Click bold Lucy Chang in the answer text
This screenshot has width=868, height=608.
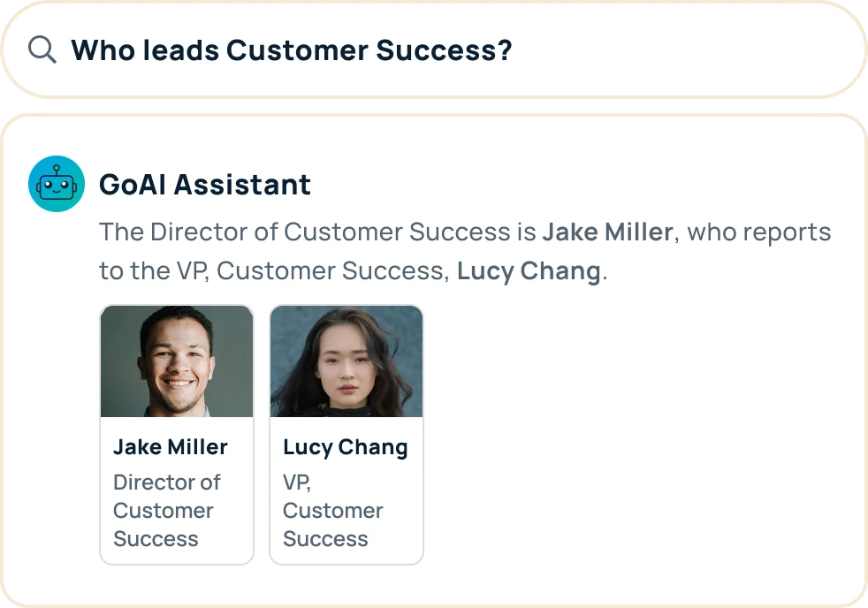[529, 271]
